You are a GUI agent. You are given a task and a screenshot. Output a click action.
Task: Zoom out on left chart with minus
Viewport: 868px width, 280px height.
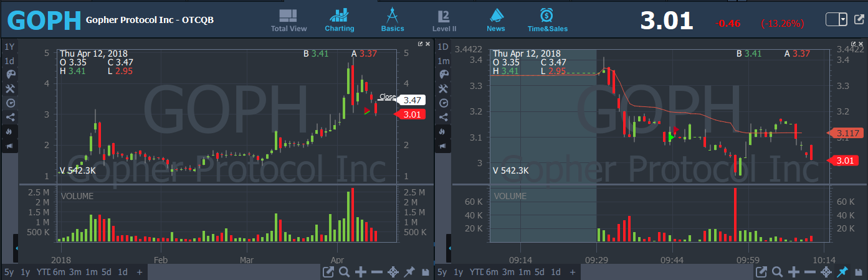377,272
